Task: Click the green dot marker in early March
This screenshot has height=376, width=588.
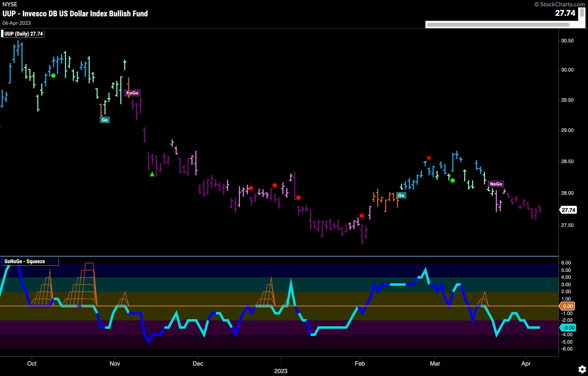Action: (x=452, y=181)
